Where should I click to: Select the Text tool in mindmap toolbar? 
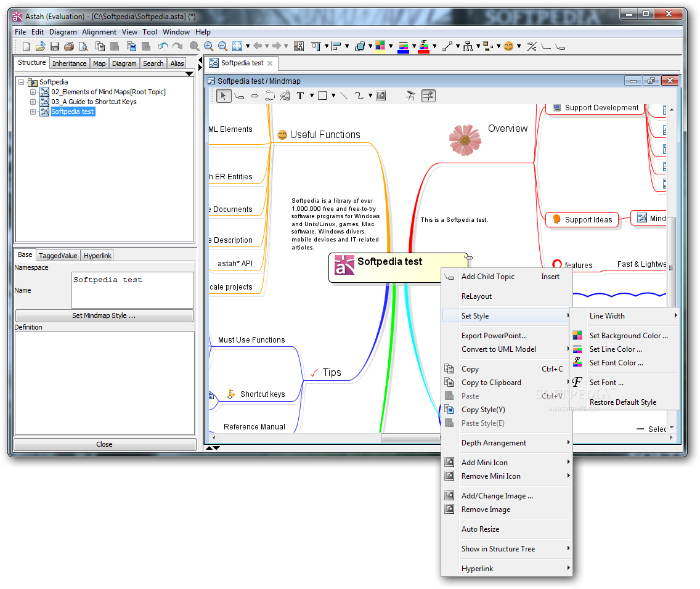point(301,95)
